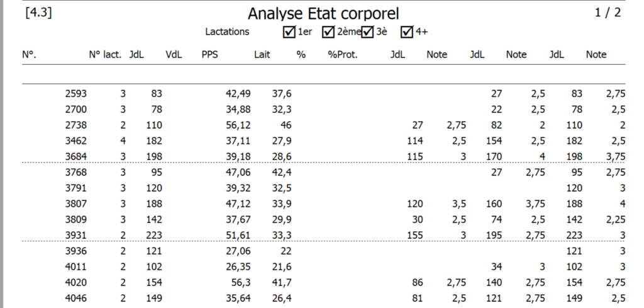Click animal number 4046
644x308 pixels.
pos(75,298)
